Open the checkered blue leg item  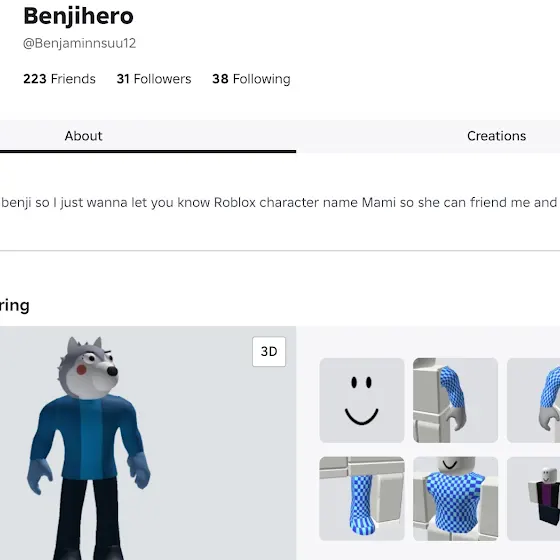coord(361,499)
